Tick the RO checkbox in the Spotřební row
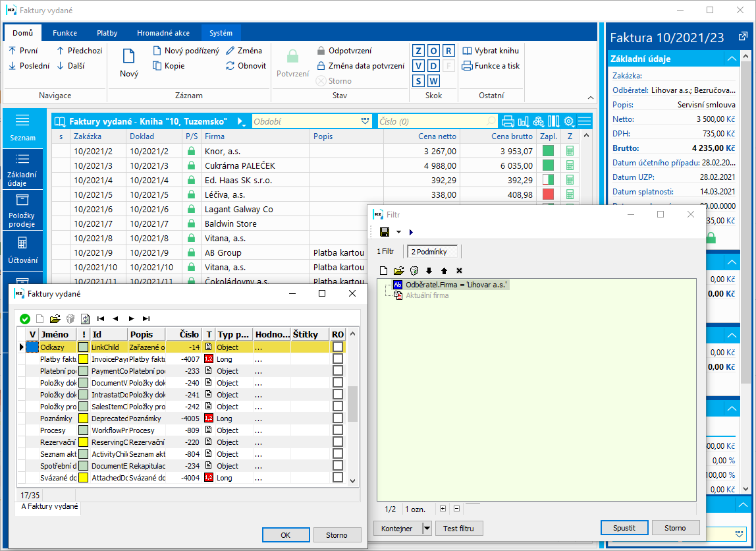 [337, 465]
